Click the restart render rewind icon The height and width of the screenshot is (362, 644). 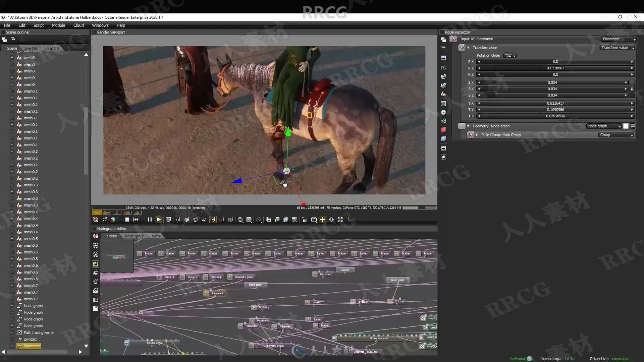[x=136, y=220]
